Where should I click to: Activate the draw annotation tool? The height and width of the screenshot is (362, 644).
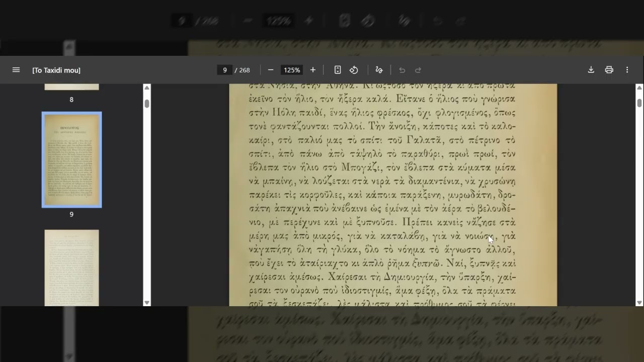coord(379,70)
